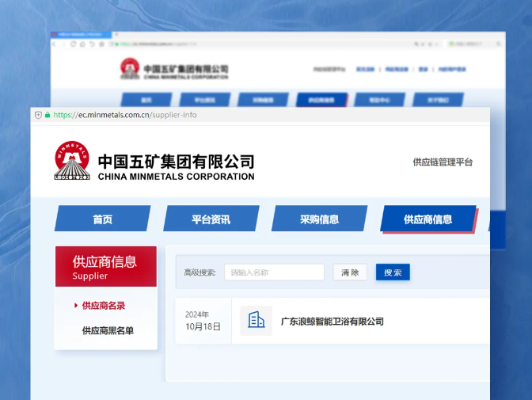Click the 高级搜索 label
The height and width of the screenshot is (400, 532).
(199, 272)
